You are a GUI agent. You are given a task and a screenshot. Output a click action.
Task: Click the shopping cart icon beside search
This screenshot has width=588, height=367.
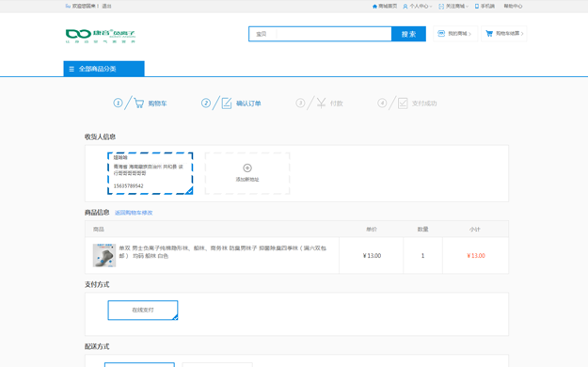489,33
